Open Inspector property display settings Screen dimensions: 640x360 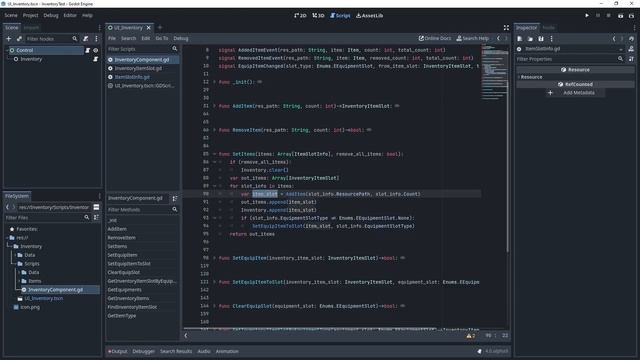point(631,59)
